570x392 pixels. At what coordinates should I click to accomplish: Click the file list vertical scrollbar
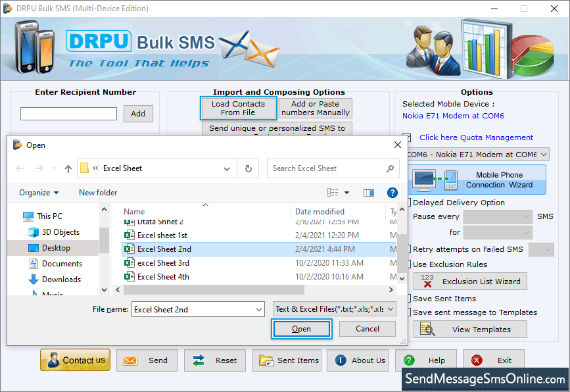(402, 253)
